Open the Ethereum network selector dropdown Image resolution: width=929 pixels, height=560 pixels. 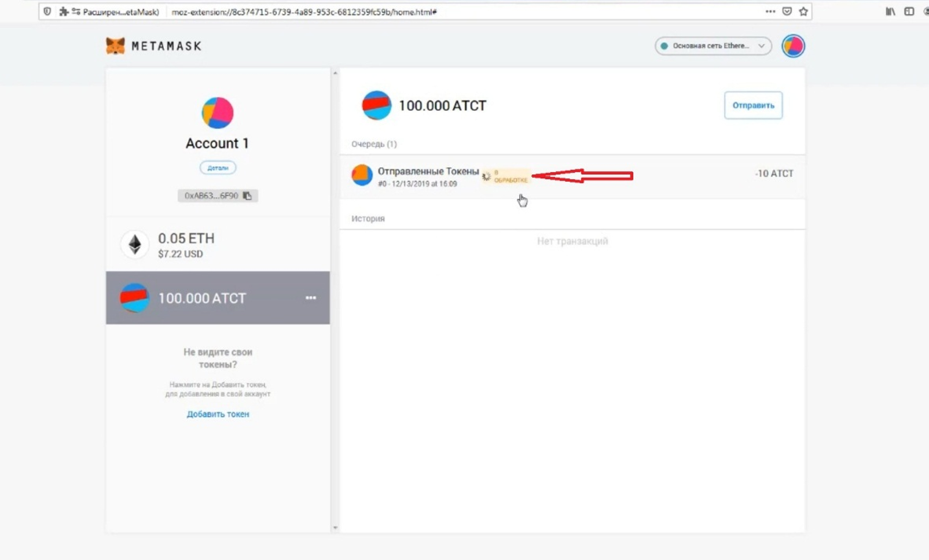[713, 46]
